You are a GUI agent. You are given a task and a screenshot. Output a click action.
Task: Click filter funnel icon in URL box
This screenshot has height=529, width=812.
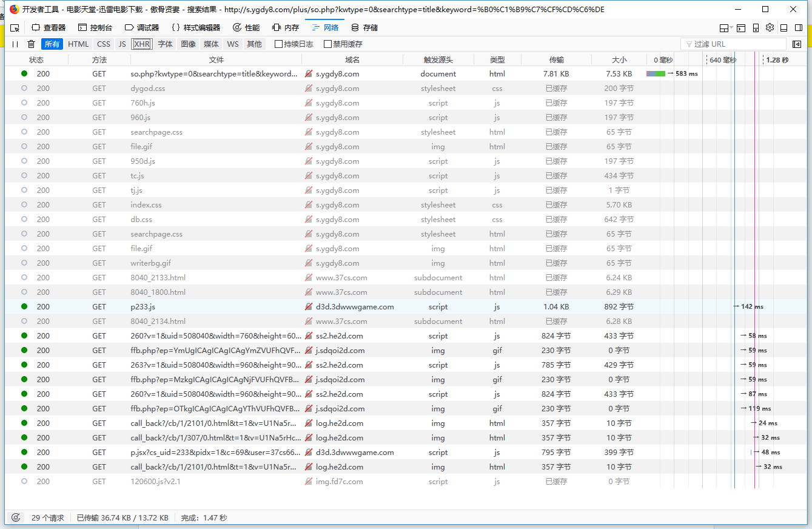click(689, 44)
